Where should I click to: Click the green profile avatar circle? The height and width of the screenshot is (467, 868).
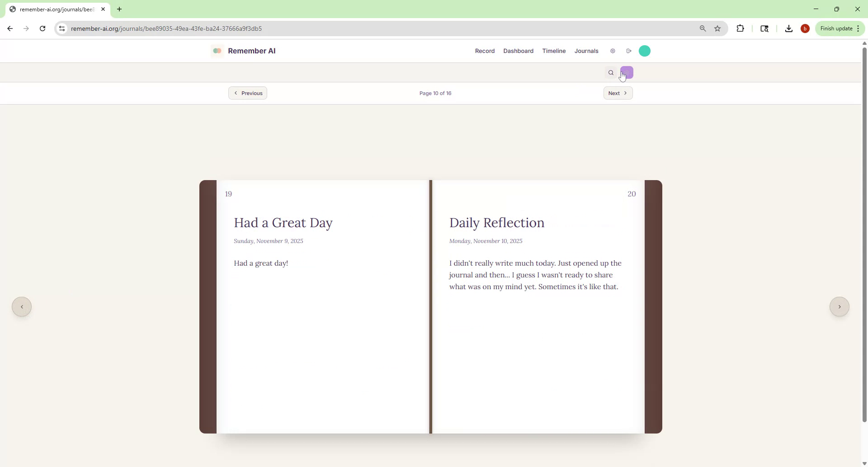click(644, 51)
